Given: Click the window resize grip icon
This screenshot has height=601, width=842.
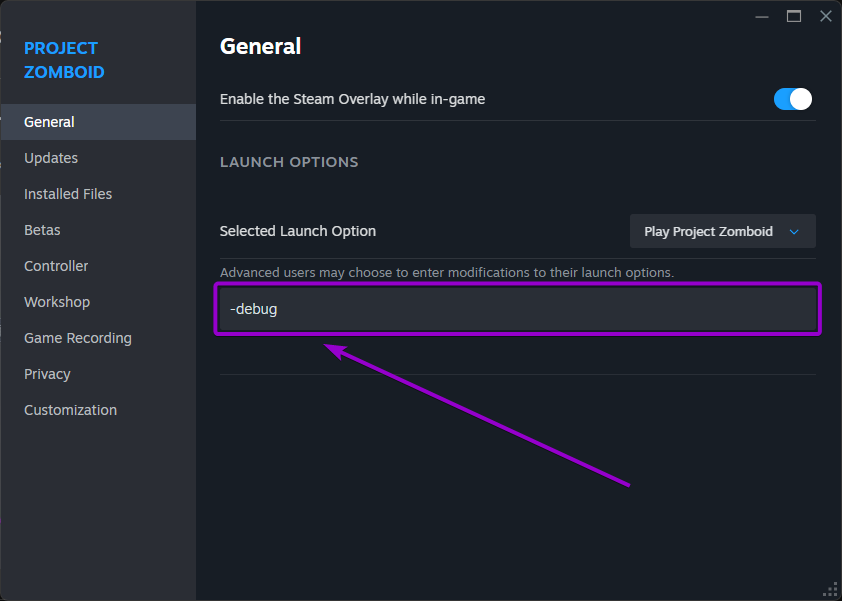Looking at the screenshot, I should [830, 590].
